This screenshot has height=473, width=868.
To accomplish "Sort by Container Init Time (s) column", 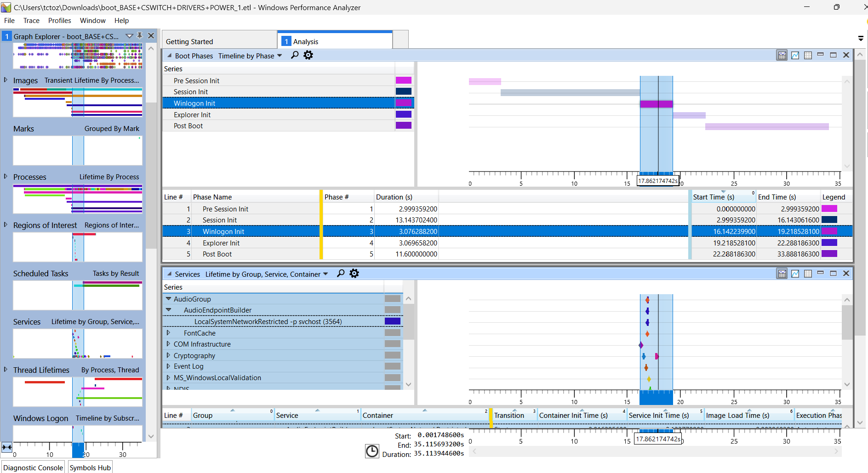I will (x=581, y=415).
